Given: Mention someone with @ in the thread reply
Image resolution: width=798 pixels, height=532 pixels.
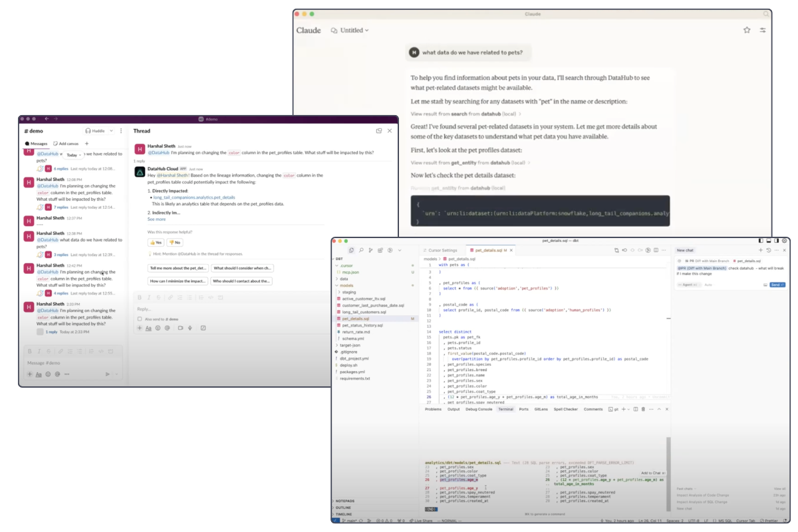Looking at the screenshot, I should pyautogui.click(x=168, y=328).
